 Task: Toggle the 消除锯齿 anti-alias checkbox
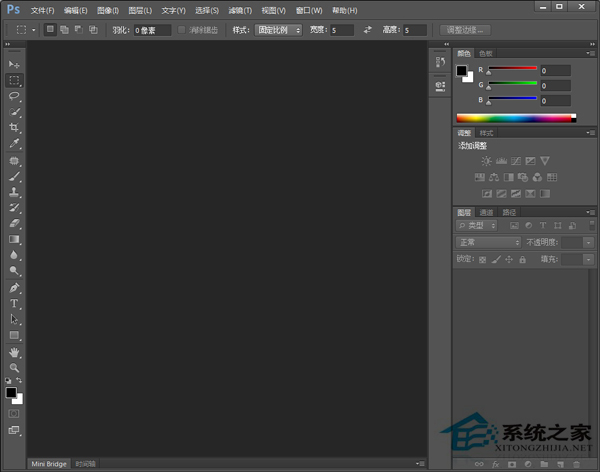click(x=182, y=30)
